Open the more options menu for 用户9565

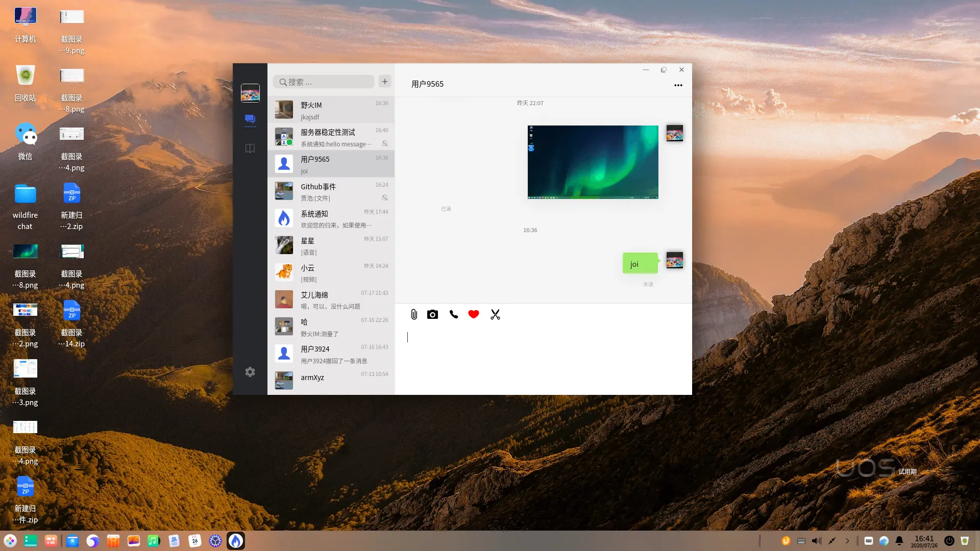pos(678,85)
